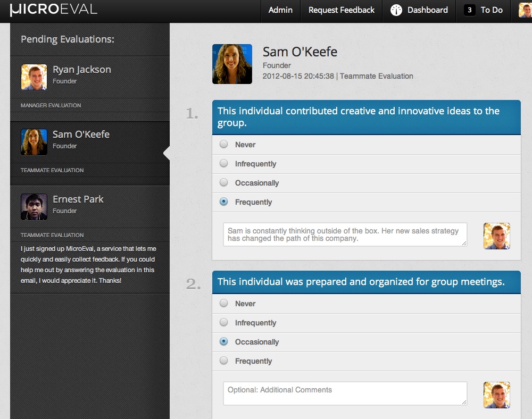Viewport: 532px width, 419px height.
Task: Select Infrequently for question 1
Action: (x=224, y=163)
